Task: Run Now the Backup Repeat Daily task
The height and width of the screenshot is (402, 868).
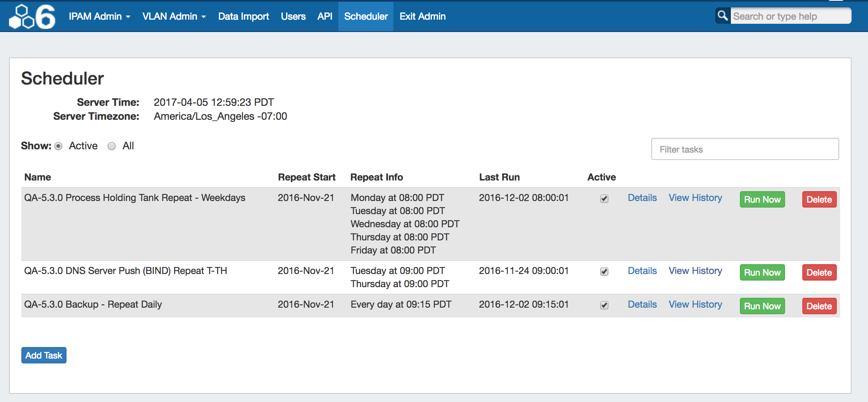Action: [762, 306]
